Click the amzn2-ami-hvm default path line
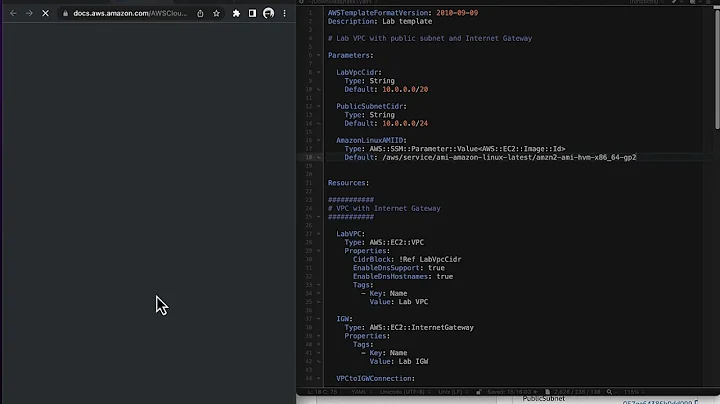Viewport: 720px width, 404px height. pyautogui.click(x=490, y=157)
